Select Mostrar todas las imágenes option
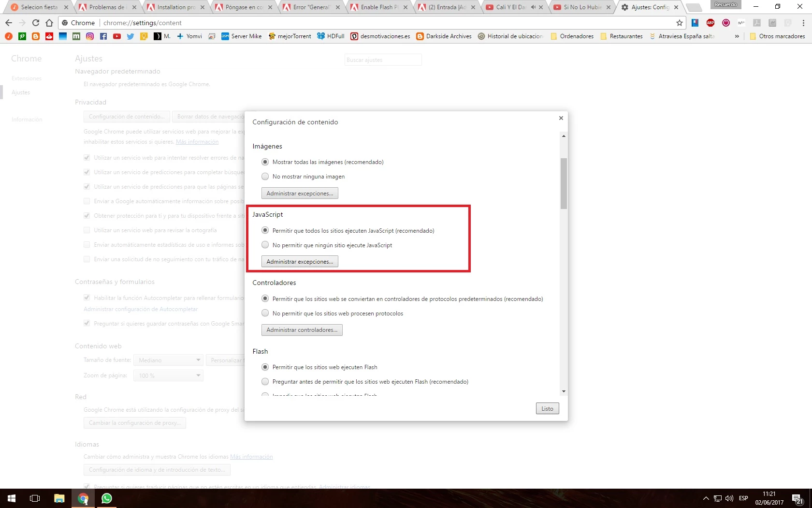 [265, 162]
